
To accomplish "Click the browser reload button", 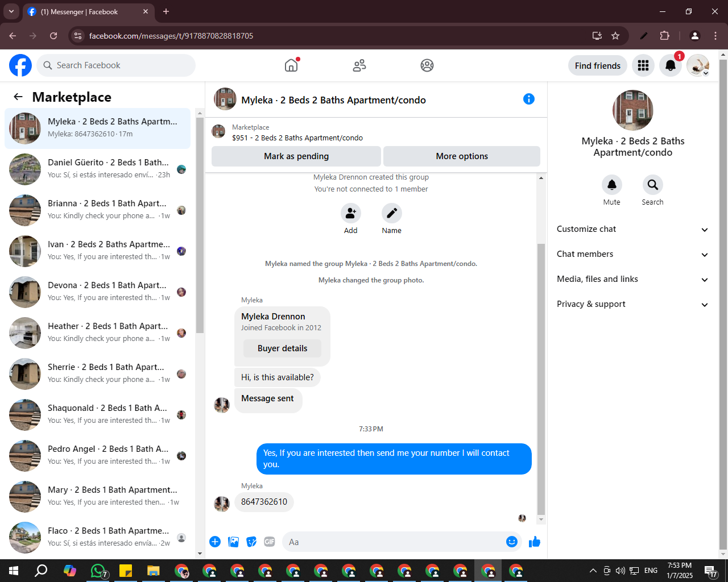I will pos(53,36).
